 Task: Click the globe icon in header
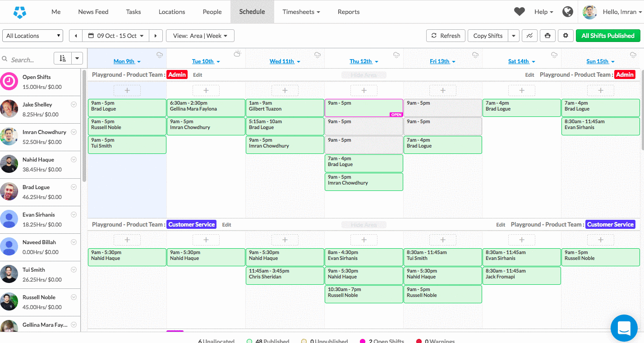(x=568, y=12)
